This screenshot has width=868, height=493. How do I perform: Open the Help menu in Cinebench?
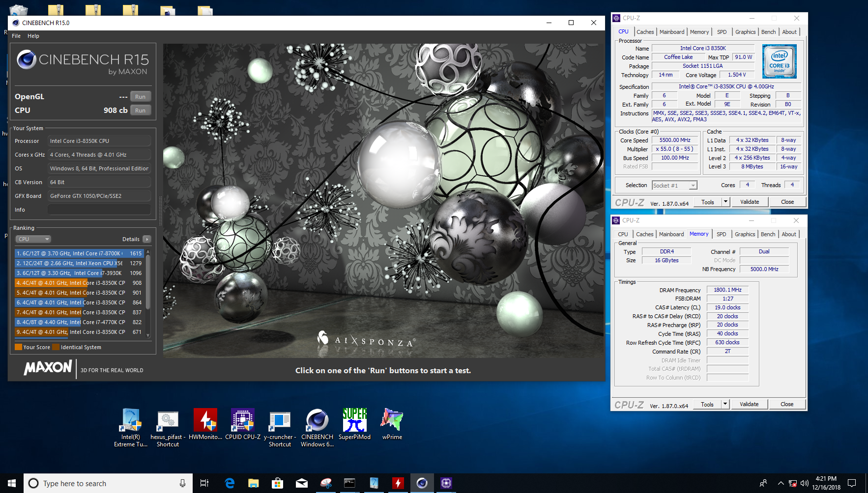click(x=33, y=36)
